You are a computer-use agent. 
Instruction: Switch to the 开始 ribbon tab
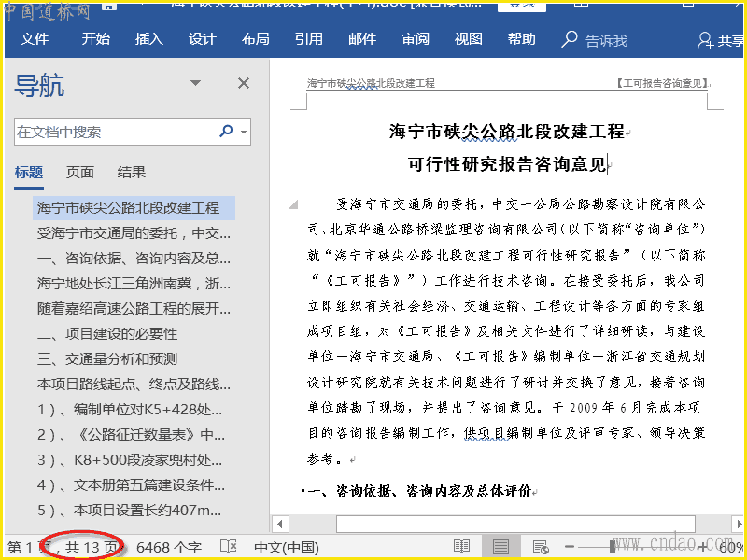(95, 39)
